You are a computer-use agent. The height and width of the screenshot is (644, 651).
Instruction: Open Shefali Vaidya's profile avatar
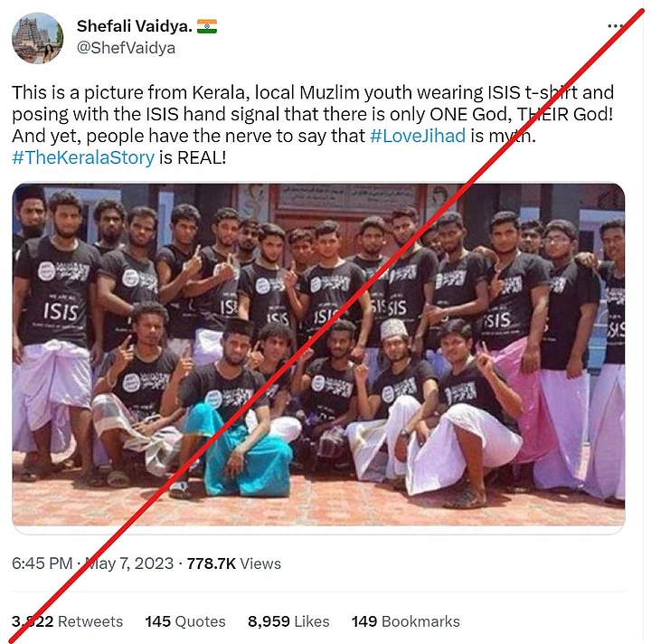(37, 38)
